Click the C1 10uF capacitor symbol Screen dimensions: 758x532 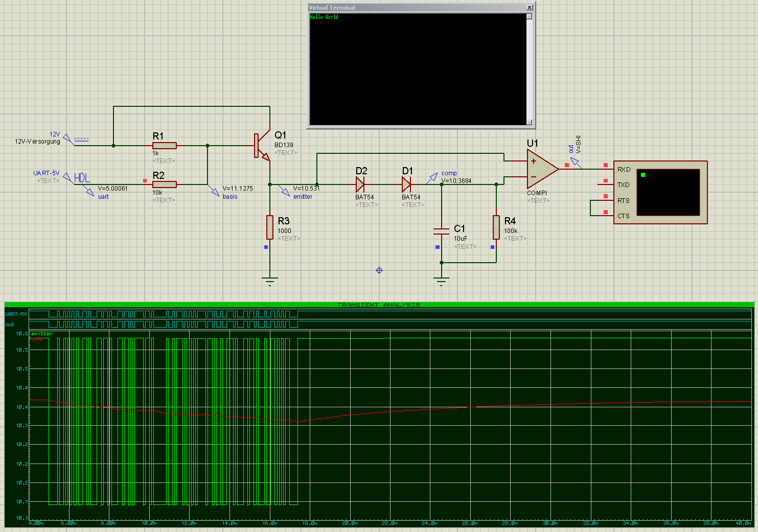(441, 231)
